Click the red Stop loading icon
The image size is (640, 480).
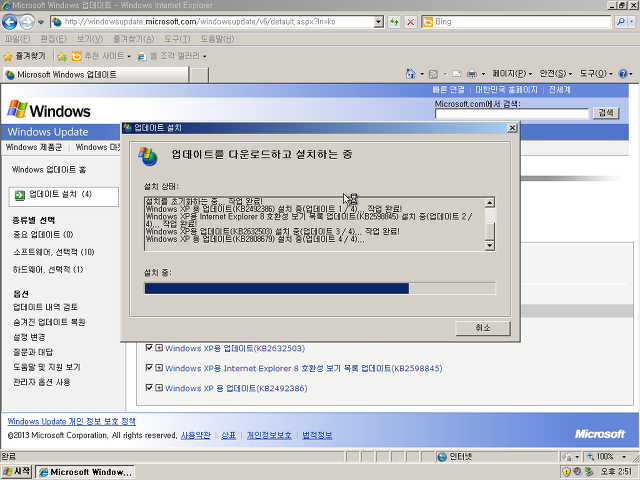tap(411, 22)
